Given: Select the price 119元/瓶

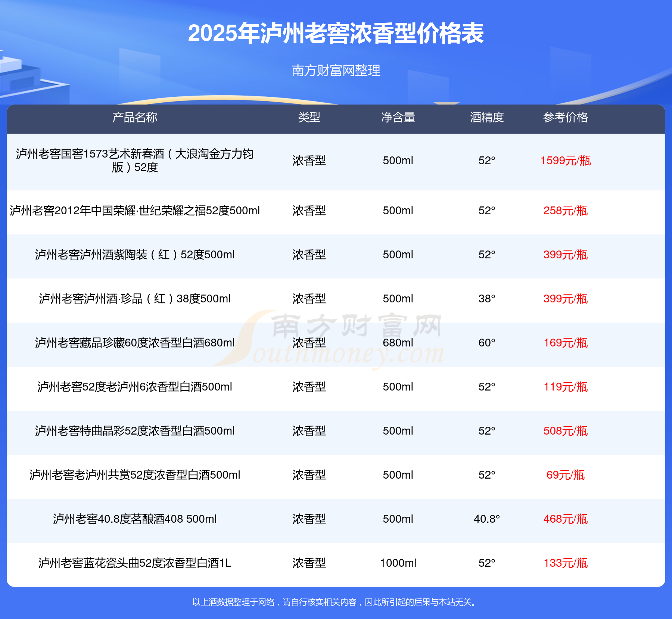Looking at the screenshot, I should click(x=566, y=387).
